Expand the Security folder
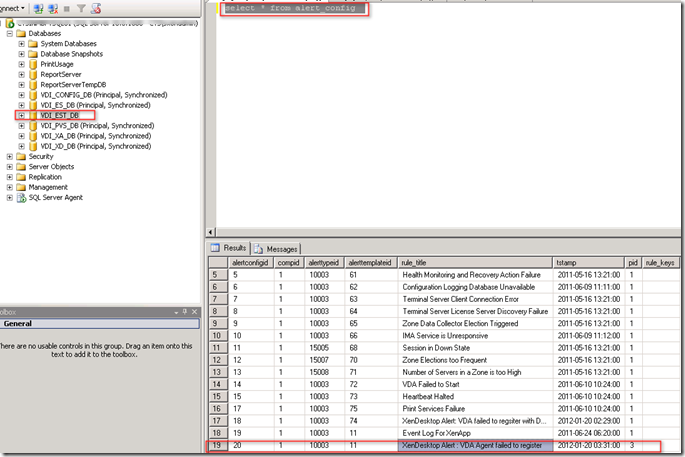The image size is (685, 457). pos(10,156)
